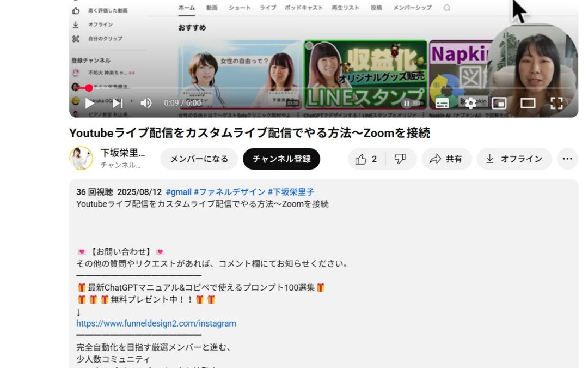Open the player settings gear
Image resolution: width=588 pixels, height=368 pixels.
(470, 103)
